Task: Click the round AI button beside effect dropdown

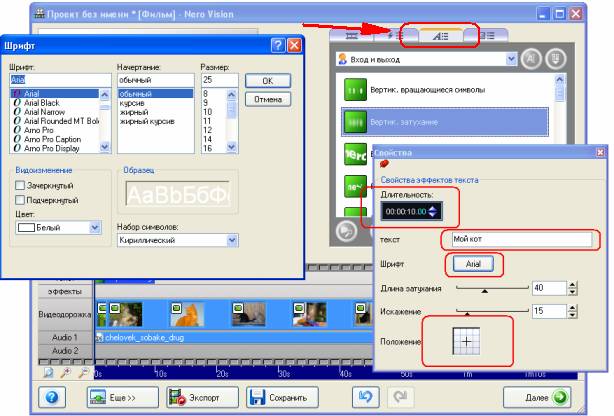Action: coord(531,59)
